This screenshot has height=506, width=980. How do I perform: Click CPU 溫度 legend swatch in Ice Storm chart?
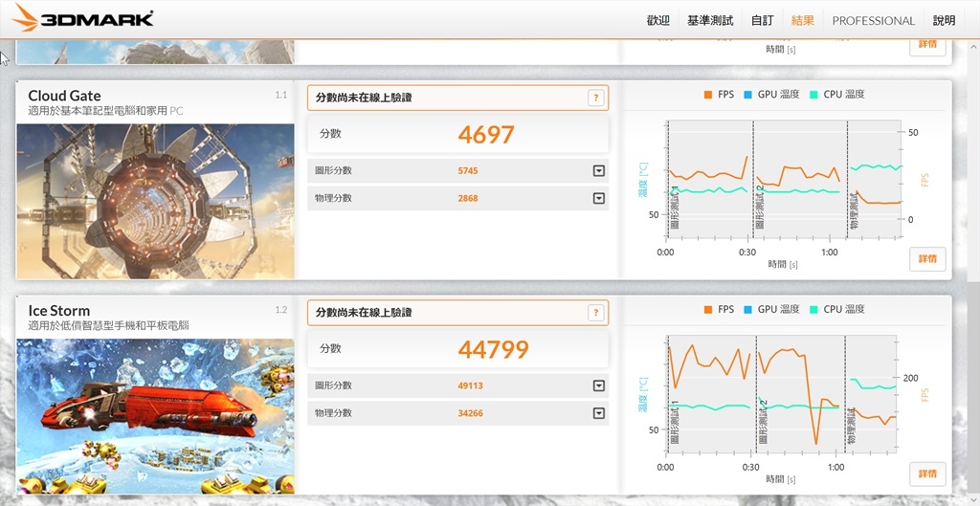(x=813, y=309)
